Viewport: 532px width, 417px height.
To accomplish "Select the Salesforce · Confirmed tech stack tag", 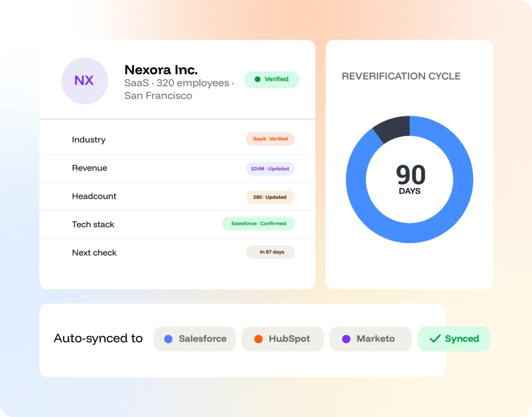I will pyautogui.click(x=258, y=224).
